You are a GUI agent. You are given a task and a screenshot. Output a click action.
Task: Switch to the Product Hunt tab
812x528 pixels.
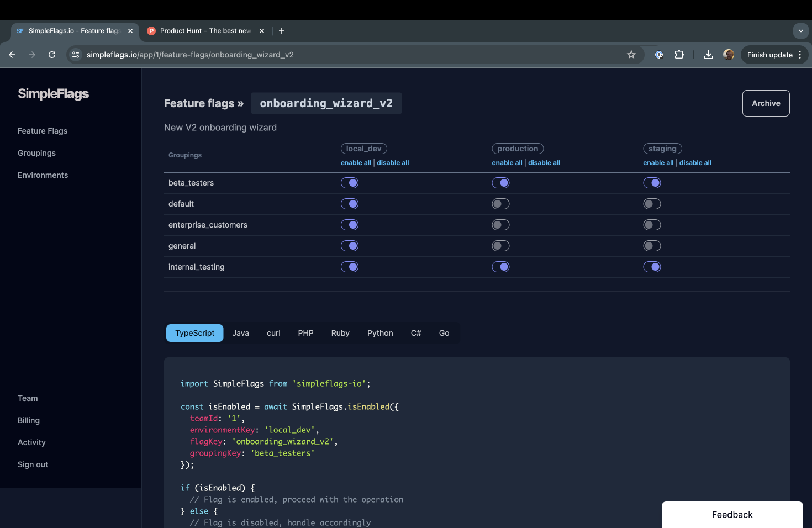tap(205, 31)
